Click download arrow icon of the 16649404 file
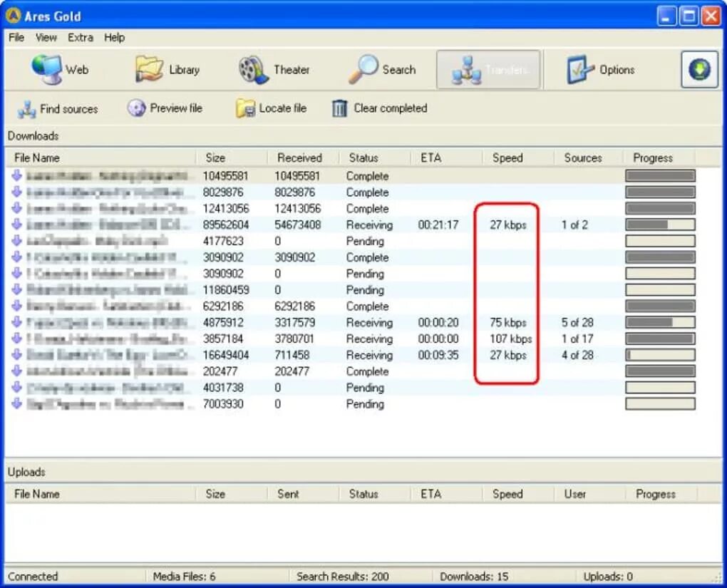Image resolution: width=727 pixels, height=588 pixels. [x=16, y=354]
